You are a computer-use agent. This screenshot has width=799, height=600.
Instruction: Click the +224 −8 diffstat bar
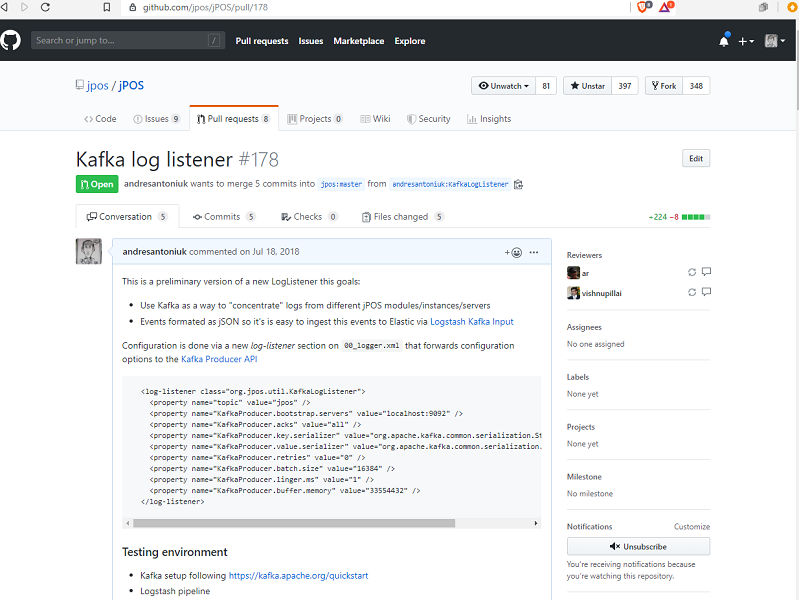pyautogui.click(x=679, y=217)
